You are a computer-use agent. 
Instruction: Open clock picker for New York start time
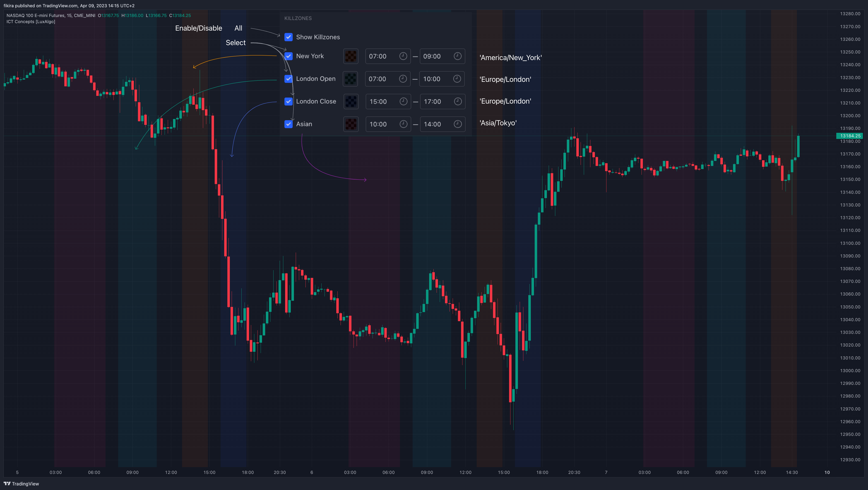click(403, 56)
